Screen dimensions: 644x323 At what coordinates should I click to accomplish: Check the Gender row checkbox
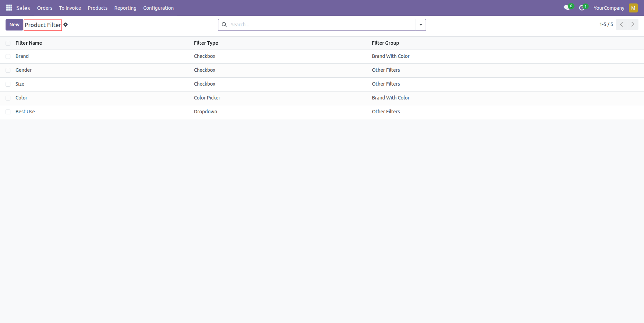pos(8,70)
